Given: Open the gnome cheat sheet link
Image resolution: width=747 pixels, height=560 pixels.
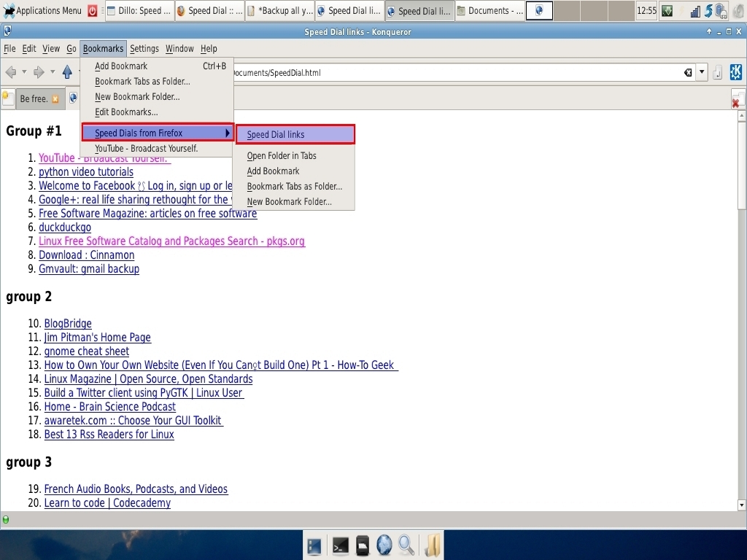Looking at the screenshot, I should click(86, 351).
